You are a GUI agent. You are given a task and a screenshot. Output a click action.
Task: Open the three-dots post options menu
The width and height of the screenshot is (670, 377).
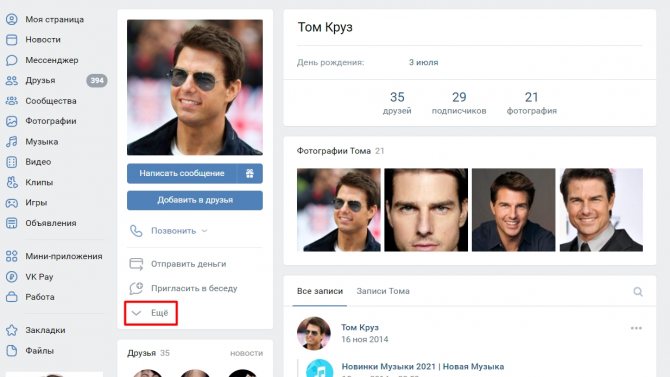tap(636, 328)
